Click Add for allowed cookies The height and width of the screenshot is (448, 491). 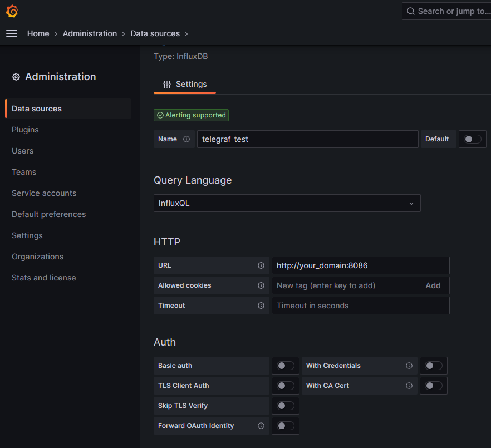point(433,285)
